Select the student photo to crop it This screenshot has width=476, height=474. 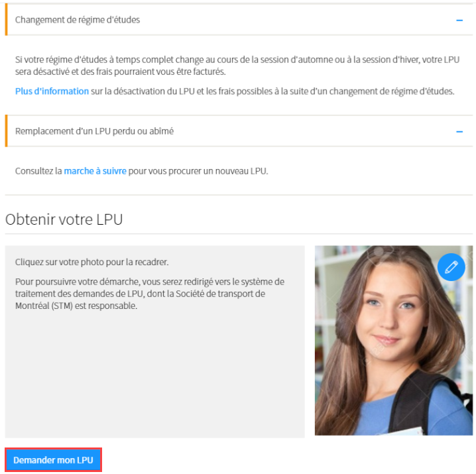(393, 340)
